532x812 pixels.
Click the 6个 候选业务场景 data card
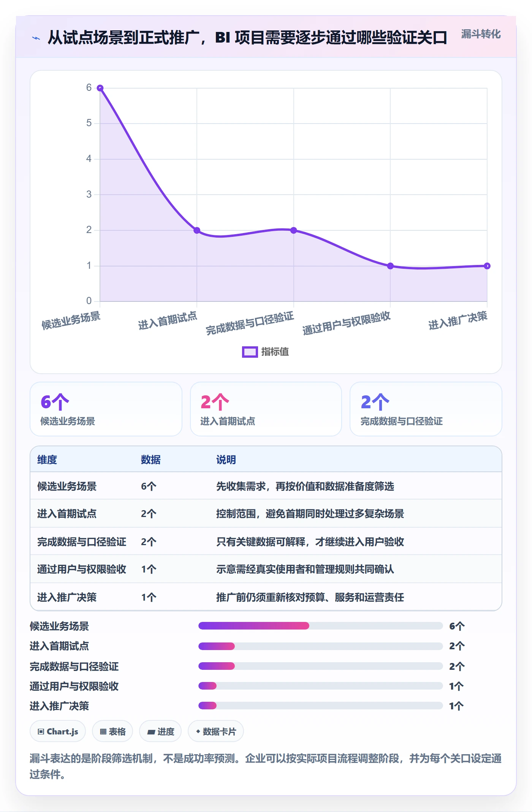click(x=106, y=409)
